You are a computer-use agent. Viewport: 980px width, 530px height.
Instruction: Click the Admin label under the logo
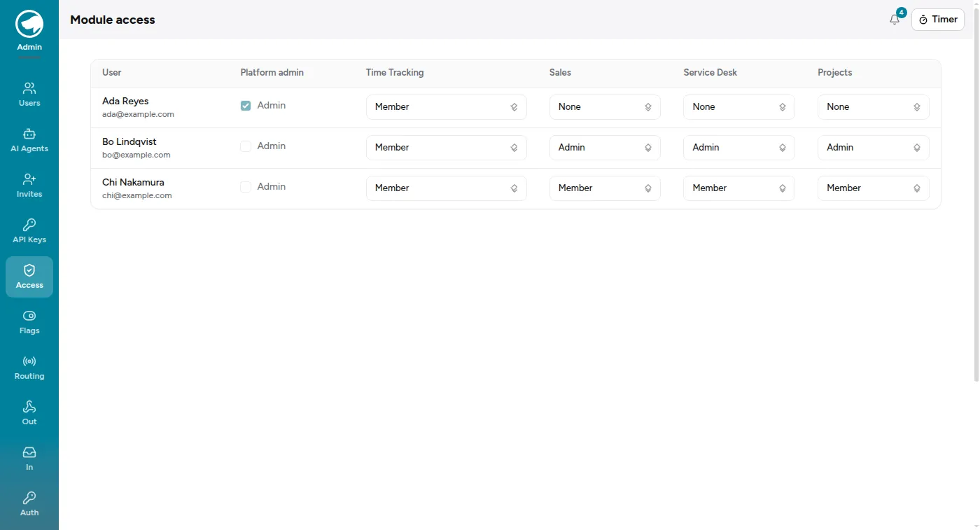tap(29, 48)
